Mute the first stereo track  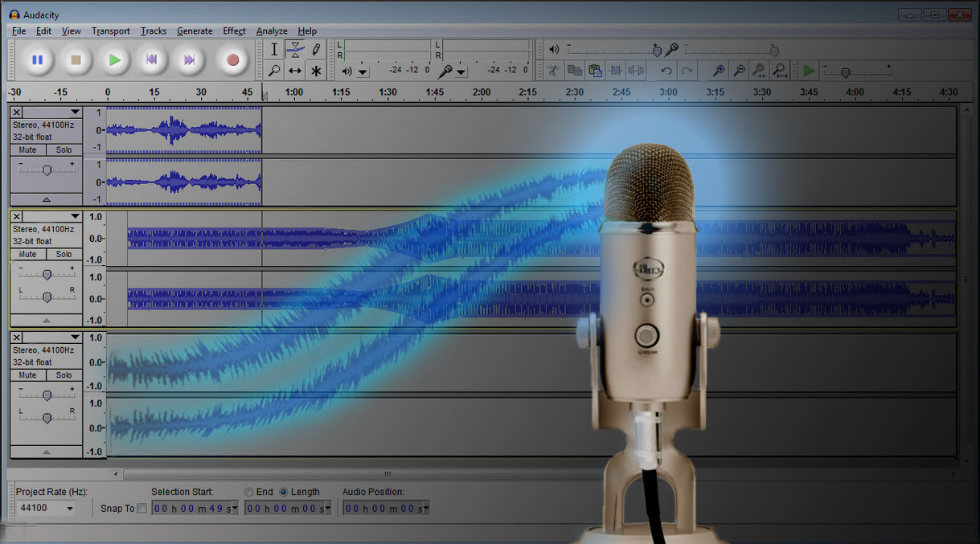(x=28, y=150)
